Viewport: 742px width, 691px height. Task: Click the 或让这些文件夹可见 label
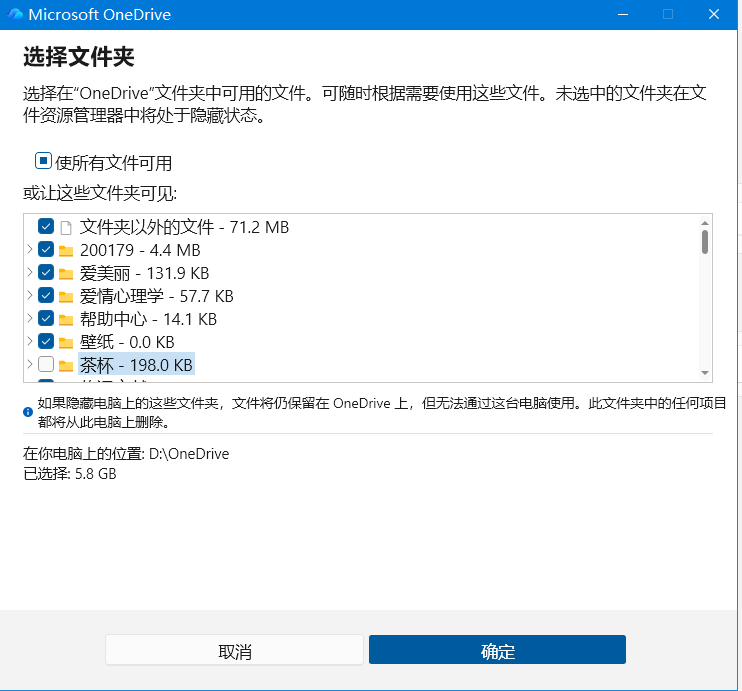click(x=100, y=193)
